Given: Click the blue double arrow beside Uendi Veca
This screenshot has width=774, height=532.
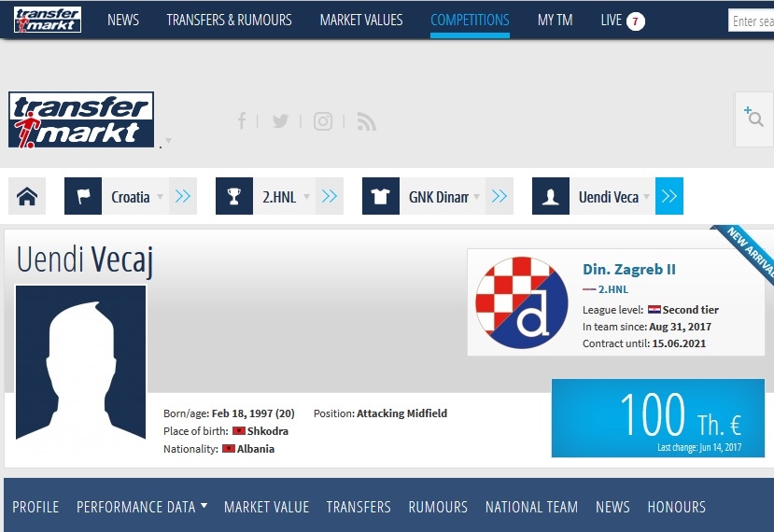Looking at the screenshot, I should (x=669, y=196).
